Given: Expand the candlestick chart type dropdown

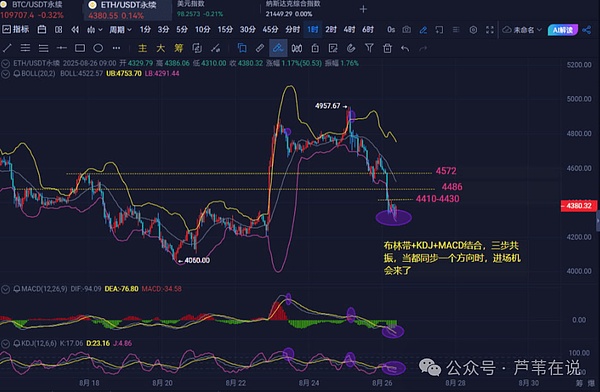Looking at the screenshot, I should pyautogui.click(x=95, y=29).
